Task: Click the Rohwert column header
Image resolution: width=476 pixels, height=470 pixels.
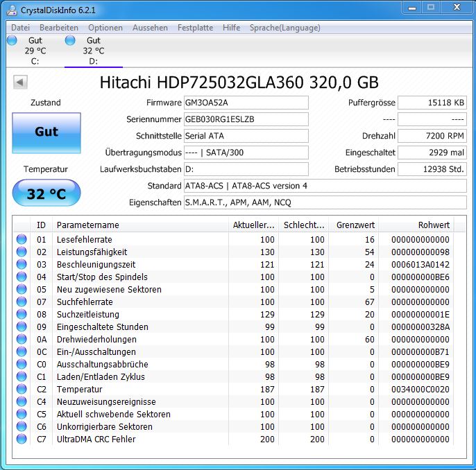Action: 416,225
